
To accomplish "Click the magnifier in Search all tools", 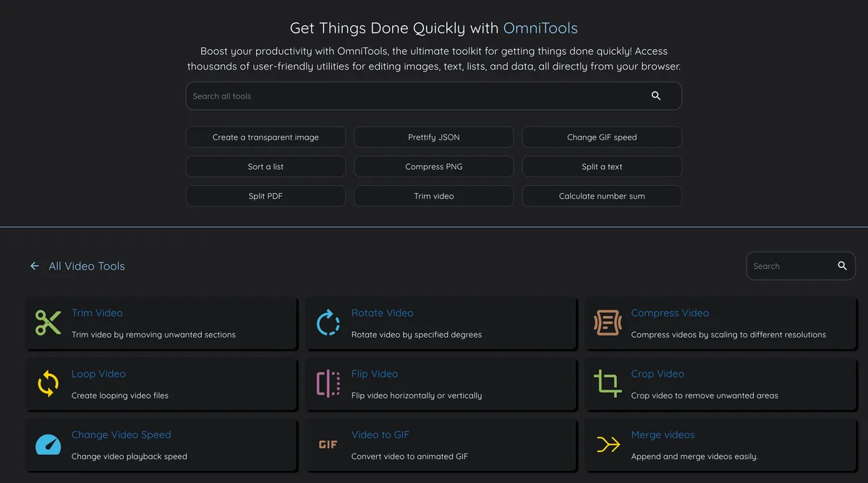I will [656, 95].
